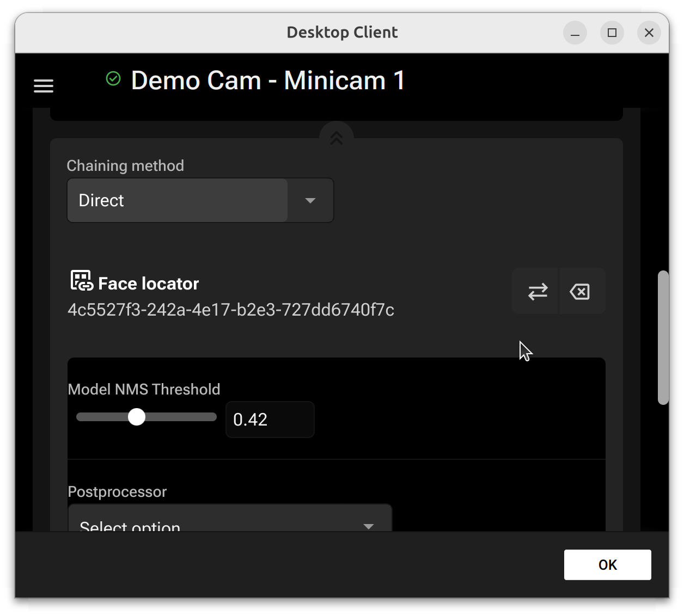Click the Postprocessor dropdown arrow
Viewport: 684px width, 616px height.
tap(369, 526)
